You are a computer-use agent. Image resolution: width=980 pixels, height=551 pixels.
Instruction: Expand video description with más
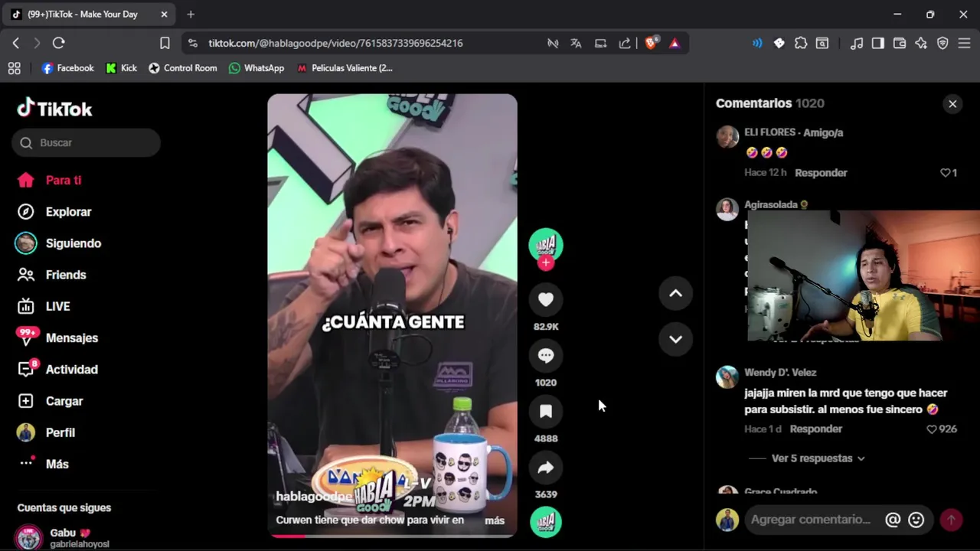(495, 520)
